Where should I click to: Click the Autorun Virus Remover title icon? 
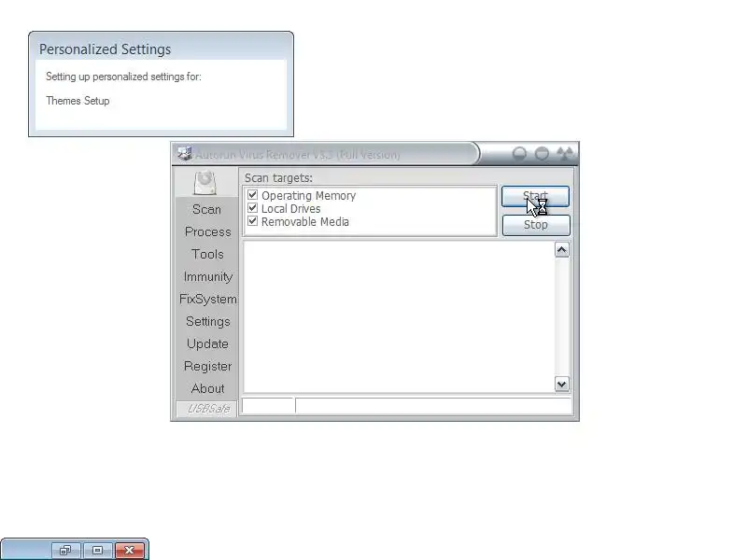coord(184,153)
